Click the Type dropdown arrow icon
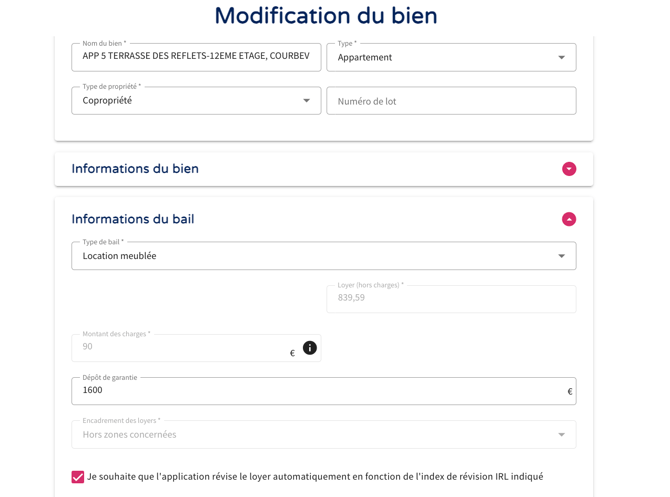Screen dimensions: 670x497 click(561, 58)
